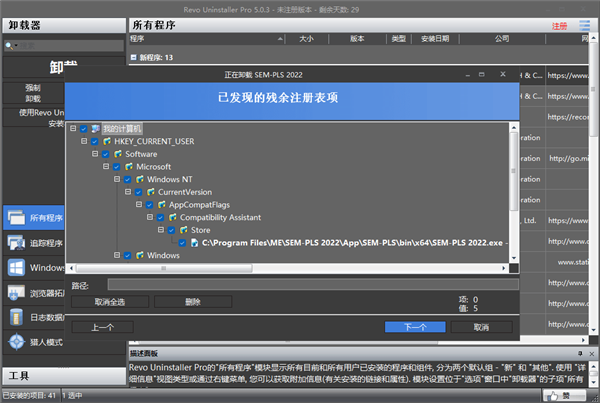Sort by the 大小 column header
This screenshot has width=600, height=403.
pos(306,39)
